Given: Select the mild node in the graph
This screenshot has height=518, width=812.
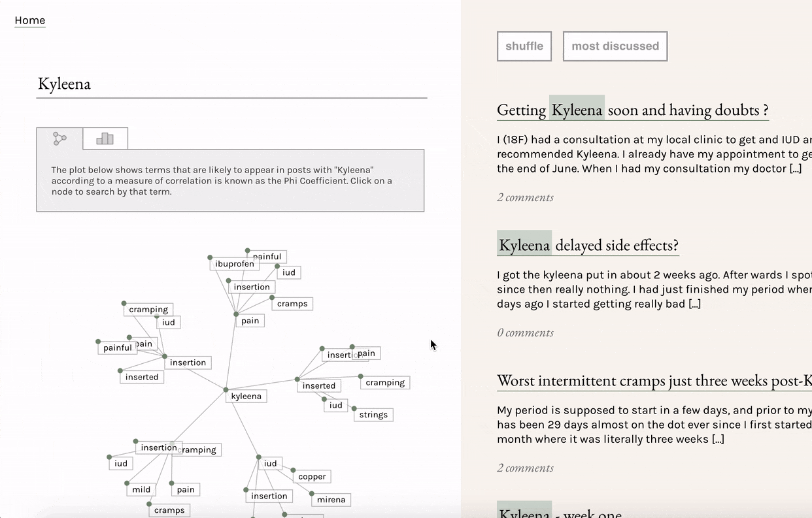Looking at the screenshot, I should (141, 489).
